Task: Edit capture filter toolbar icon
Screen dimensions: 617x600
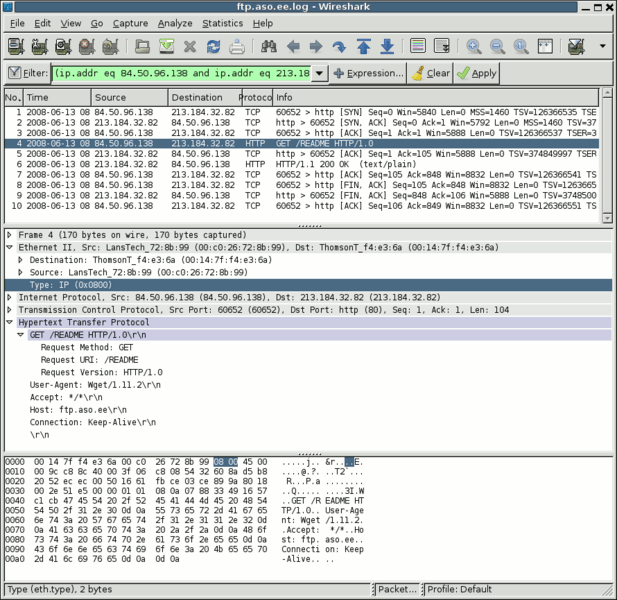Action: [x=576, y=46]
